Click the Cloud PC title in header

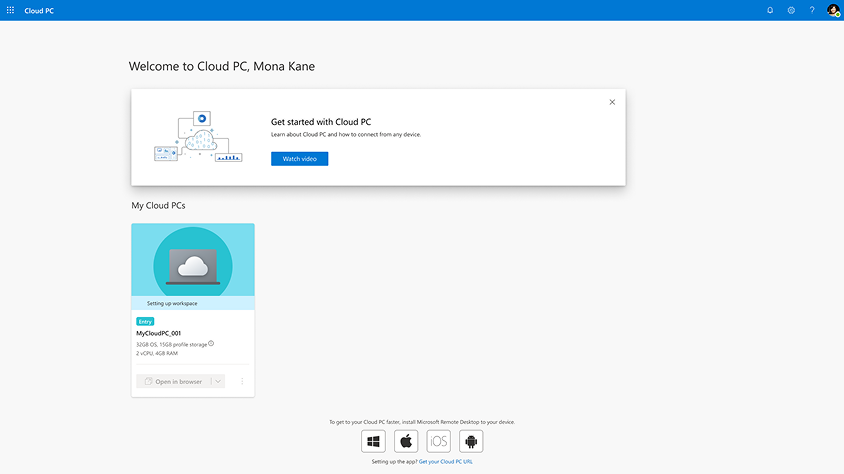tap(39, 10)
